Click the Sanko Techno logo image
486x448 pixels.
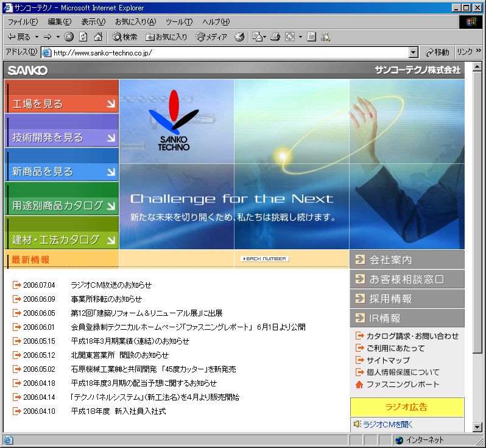coord(174,120)
